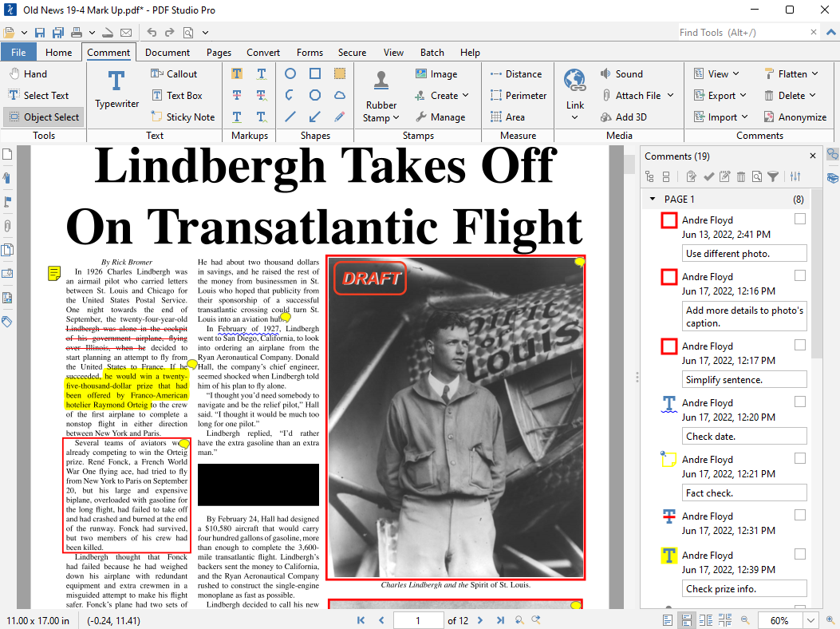Click the Callout annotation tool
Screen dimensions: 840x629
pos(174,73)
